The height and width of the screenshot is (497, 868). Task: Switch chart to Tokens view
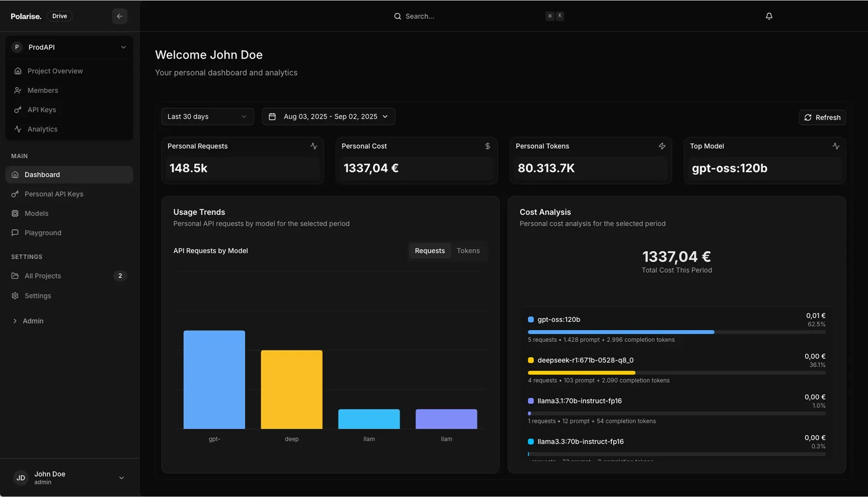pos(468,251)
